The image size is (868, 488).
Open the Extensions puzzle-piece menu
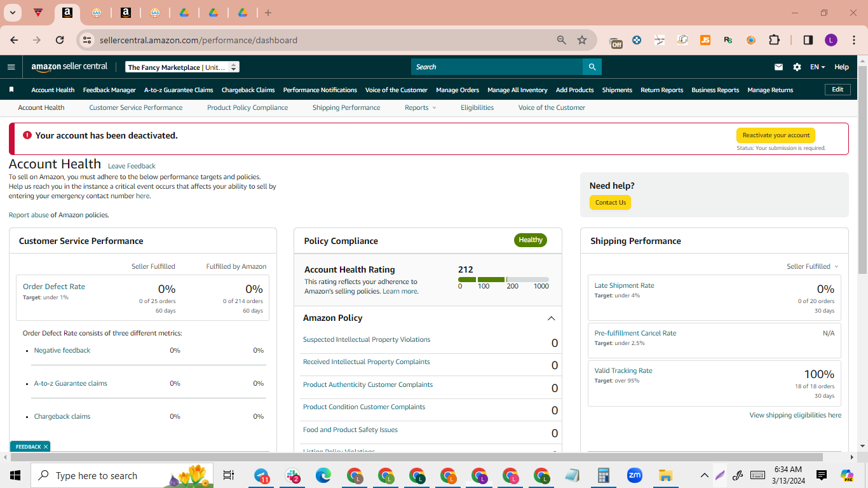(774, 40)
